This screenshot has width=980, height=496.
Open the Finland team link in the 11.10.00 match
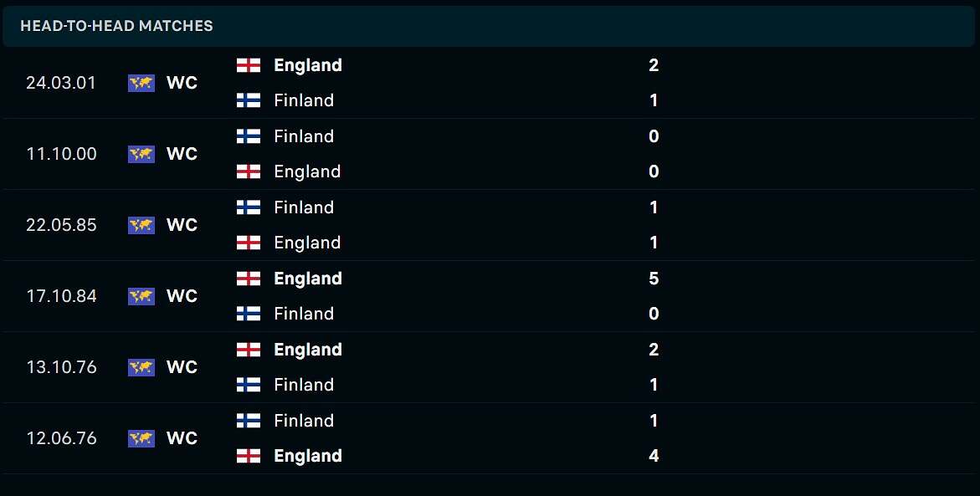click(x=304, y=136)
